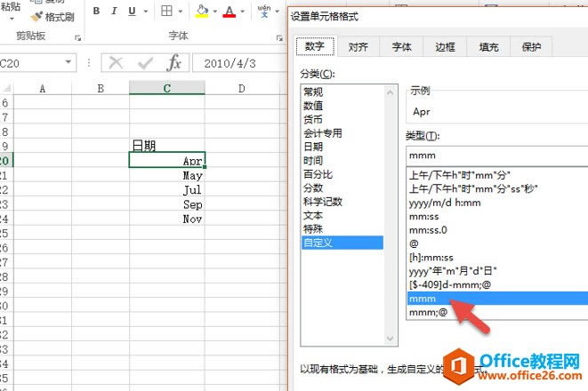Select 会计专用 category
Viewport: 588px width, 391px height.
(x=342, y=133)
